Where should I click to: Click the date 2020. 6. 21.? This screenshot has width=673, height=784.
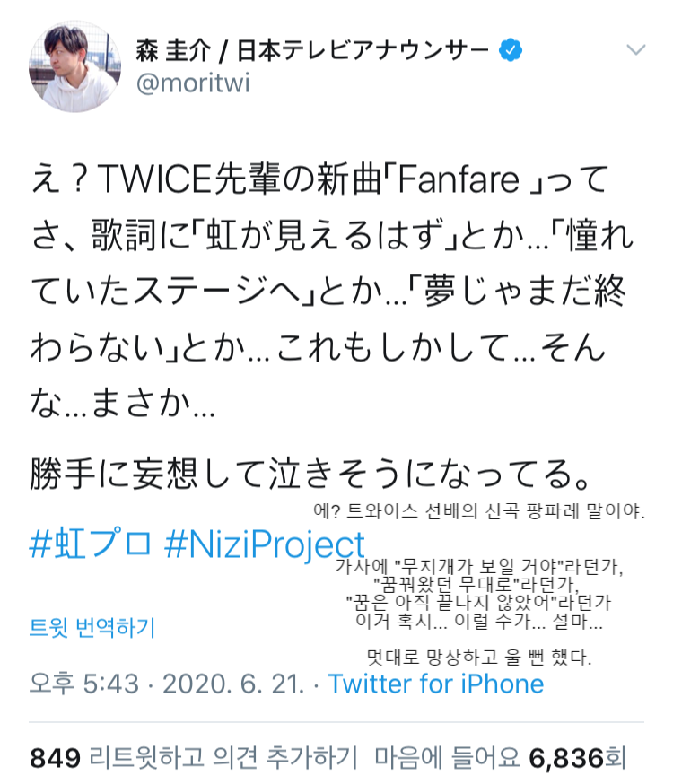[233, 684]
